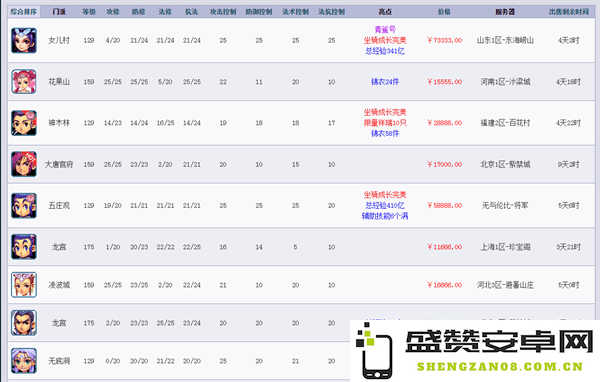Open the 大唐官府 character avatar
Viewport: 600px width, 382px height.
pos(24,164)
